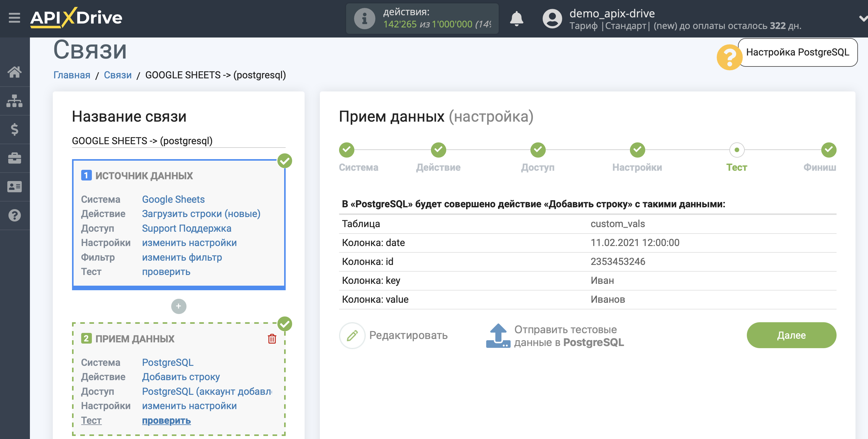Add step with plus circle icon
The height and width of the screenshot is (439, 868).
(x=179, y=306)
